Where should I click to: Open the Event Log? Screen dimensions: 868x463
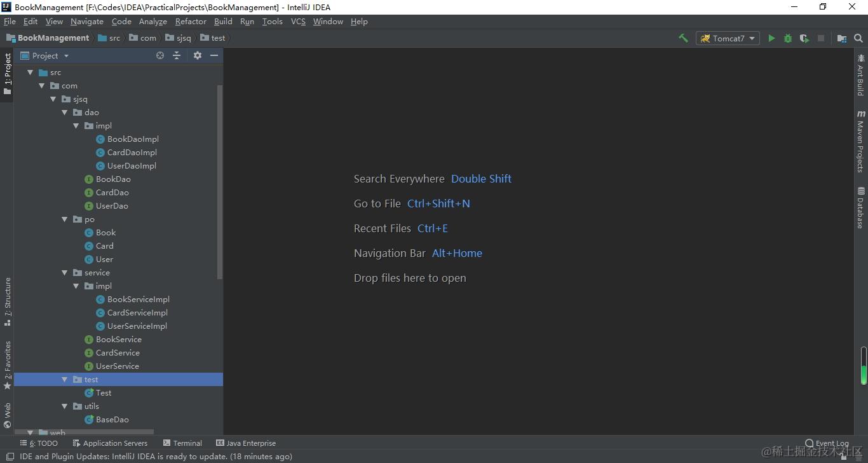click(827, 443)
